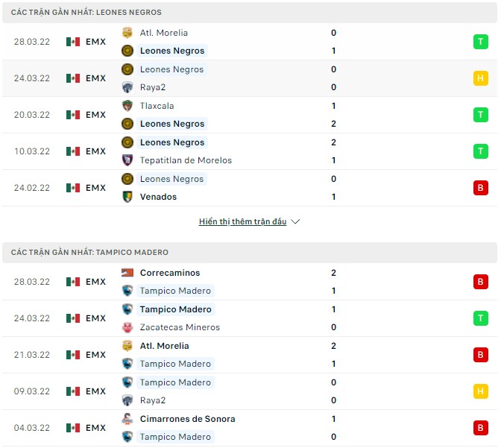This screenshot has width=504, height=448.
Task: Open the Tepatitlan de Morelos team link
Action: click(186, 160)
